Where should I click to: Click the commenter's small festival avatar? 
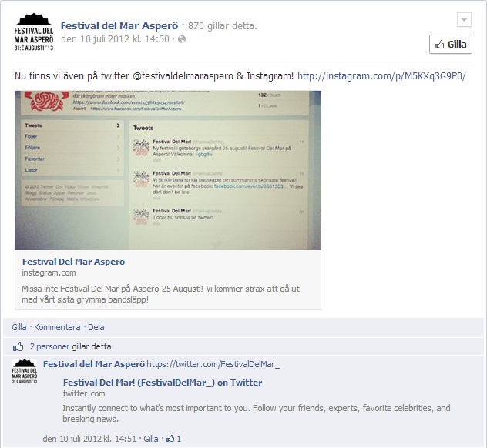25,371
